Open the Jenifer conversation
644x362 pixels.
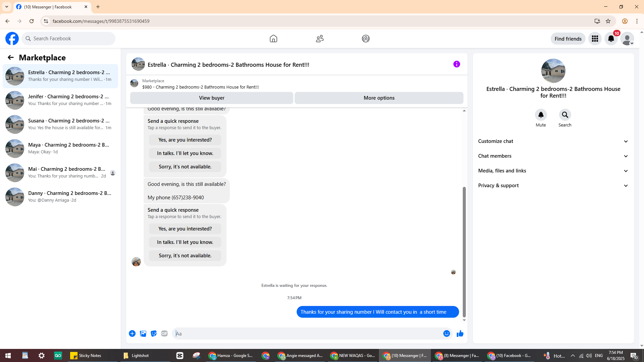point(60,100)
